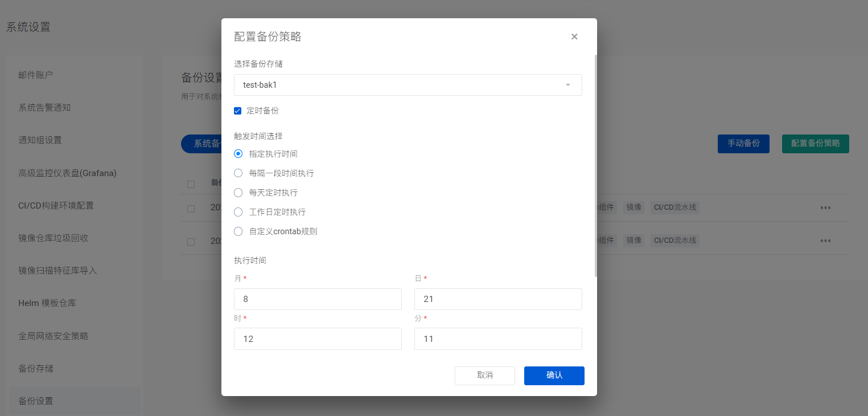Open more actions for first backup row
The width and height of the screenshot is (868, 416).
click(825, 208)
